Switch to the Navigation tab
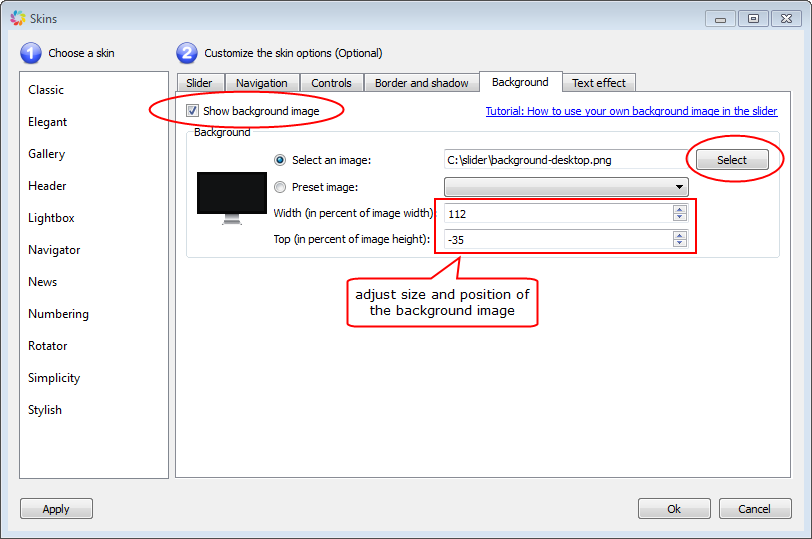Image resolution: width=812 pixels, height=539 pixels. click(x=262, y=83)
